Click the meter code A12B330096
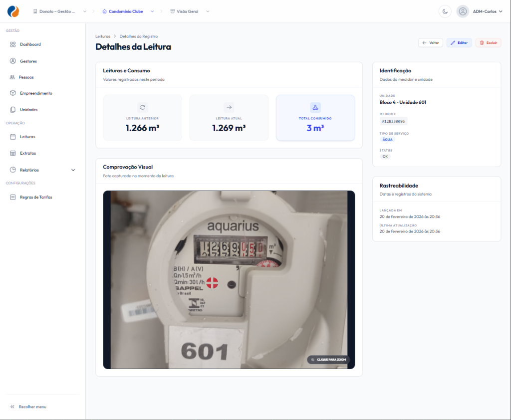The width and height of the screenshot is (511, 420). coord(393,121)
